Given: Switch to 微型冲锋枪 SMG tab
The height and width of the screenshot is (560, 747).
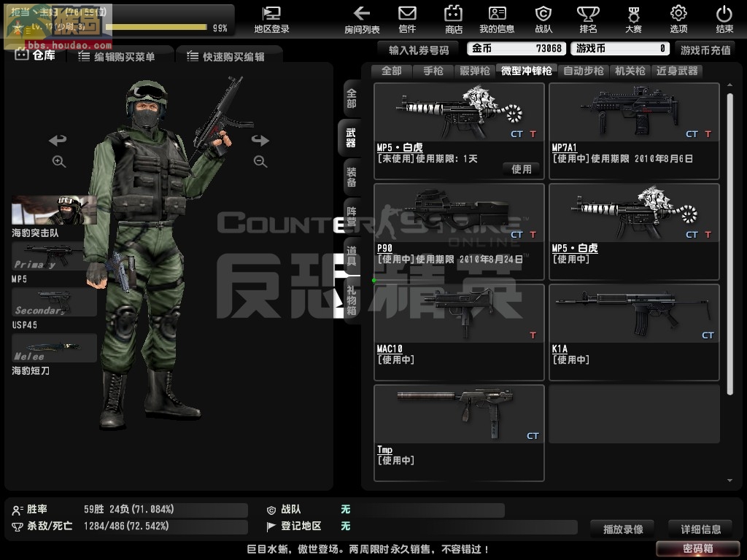Looking at the screenshot, I should pyautogui.click(x=527, y=71).
